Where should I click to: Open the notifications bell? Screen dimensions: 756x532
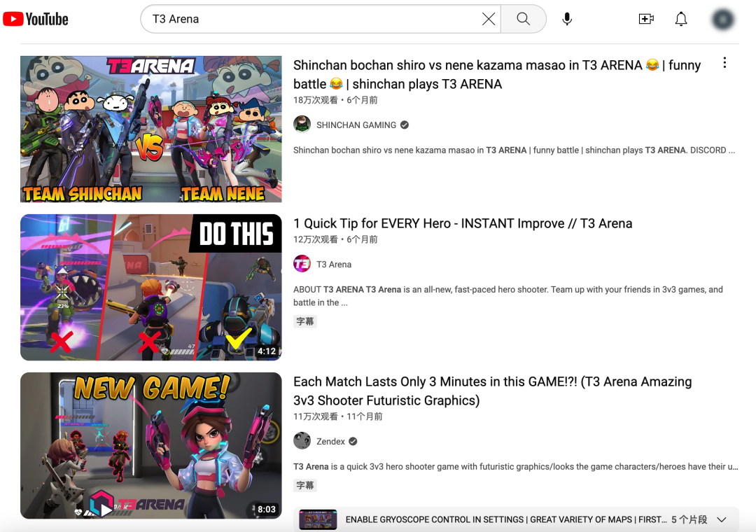tap(681, 19)
